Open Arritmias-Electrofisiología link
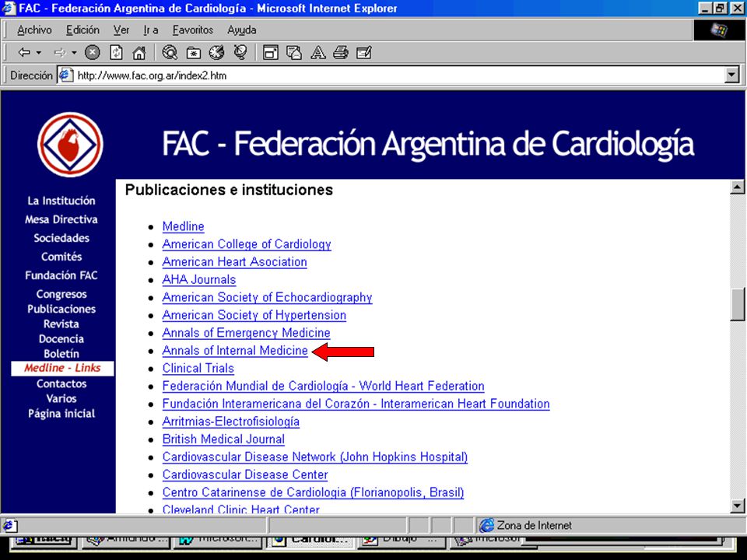 [230, 422]
